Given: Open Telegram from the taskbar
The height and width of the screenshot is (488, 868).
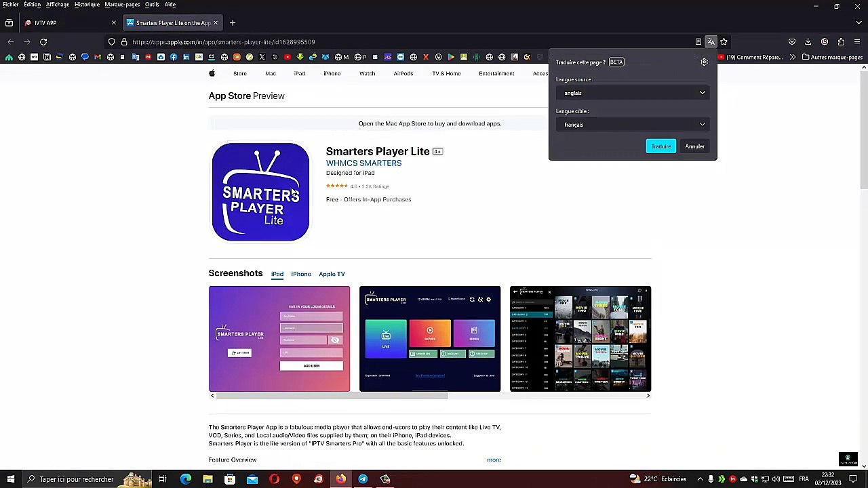Looking at the screenshot, I should tap(363, 479).
